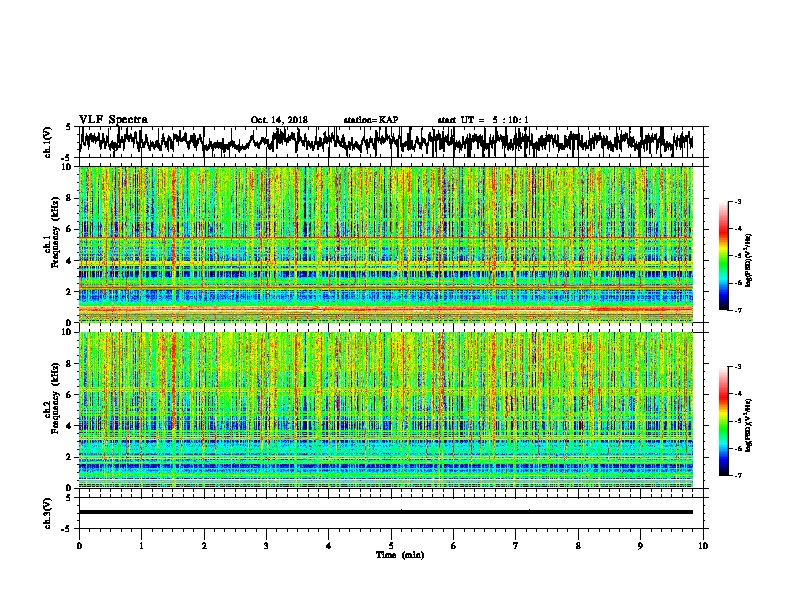Click the ch.2 "Frequency (kHz)" axis label

click(55, 398)
